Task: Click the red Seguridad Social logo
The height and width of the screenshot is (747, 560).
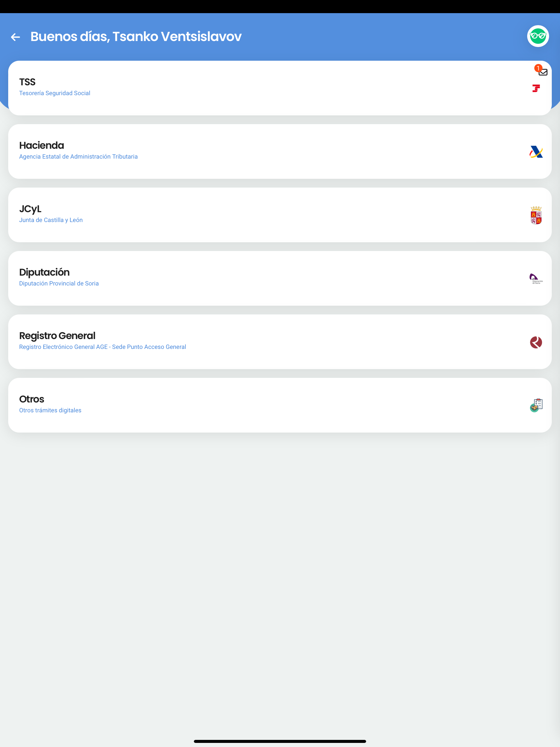Action: click(x=536, y=89)
